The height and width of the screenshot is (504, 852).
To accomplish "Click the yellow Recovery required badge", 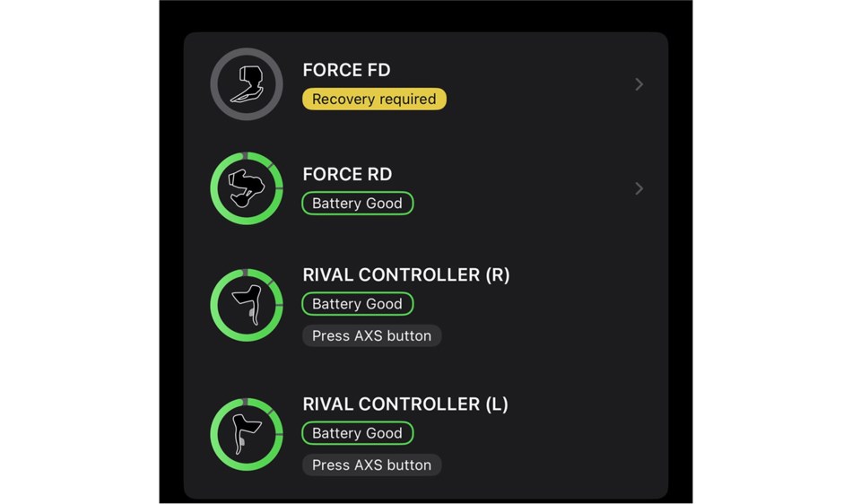I will click(374, 99).
